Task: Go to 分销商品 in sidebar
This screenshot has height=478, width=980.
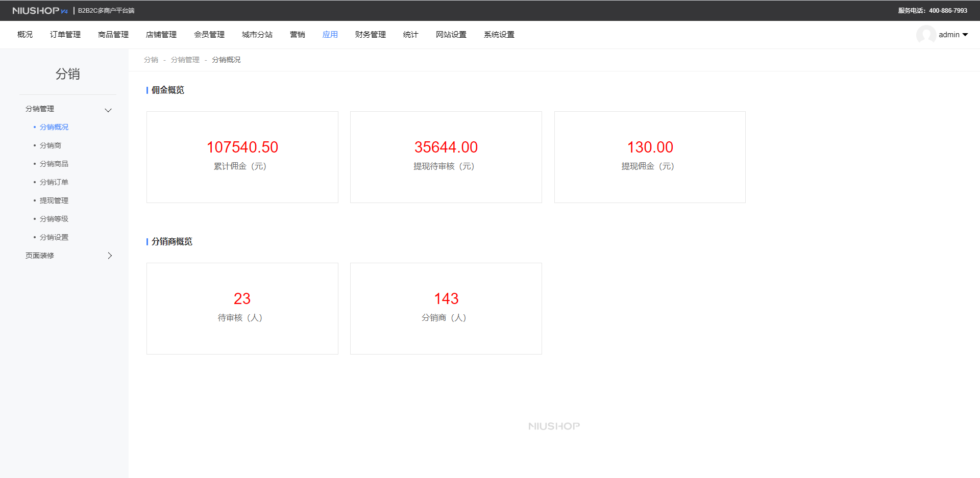Action: pyautogui.click(x=54, y=164)
